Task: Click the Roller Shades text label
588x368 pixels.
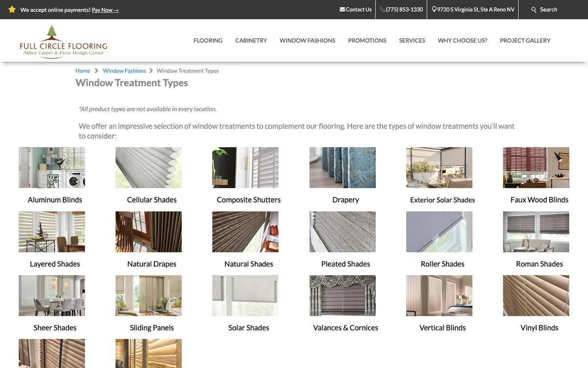Action: pos(442,264)
